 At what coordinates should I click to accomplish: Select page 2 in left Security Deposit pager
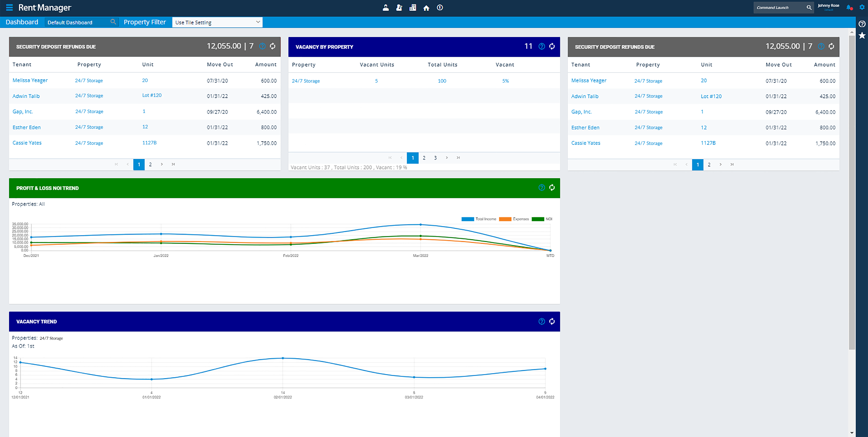coord(150,164)
